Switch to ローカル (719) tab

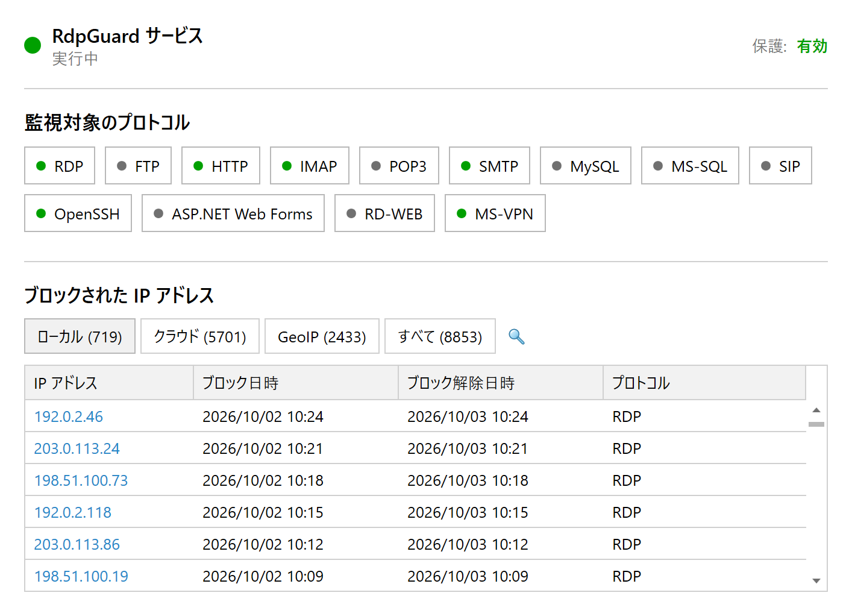(80, 336)
